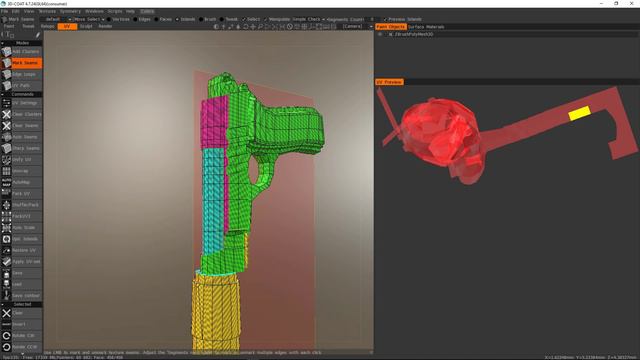Update islands with Upd. Islands

click(22, 239)
